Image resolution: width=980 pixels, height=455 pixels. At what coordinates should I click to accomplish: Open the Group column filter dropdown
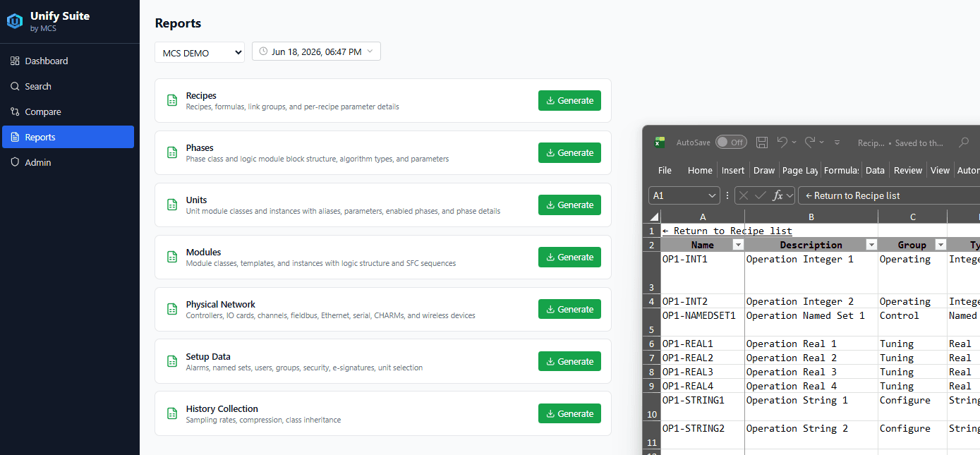tap(940, 245)
